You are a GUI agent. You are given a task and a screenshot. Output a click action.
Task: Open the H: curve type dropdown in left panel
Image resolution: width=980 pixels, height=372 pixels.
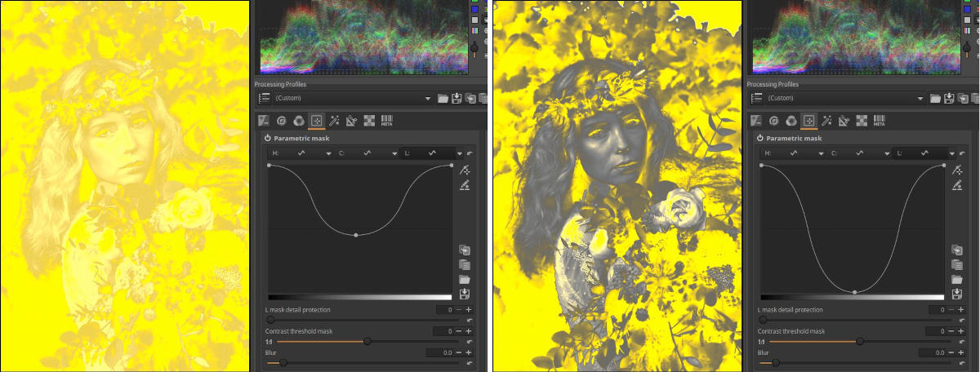pyautogui.click(x=329, y=153)
